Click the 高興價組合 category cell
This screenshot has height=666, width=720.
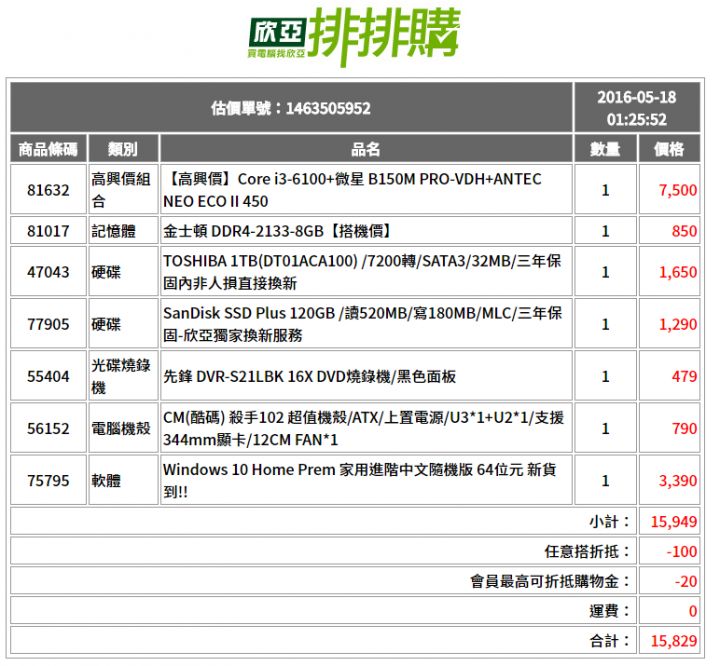pos(123,190)
